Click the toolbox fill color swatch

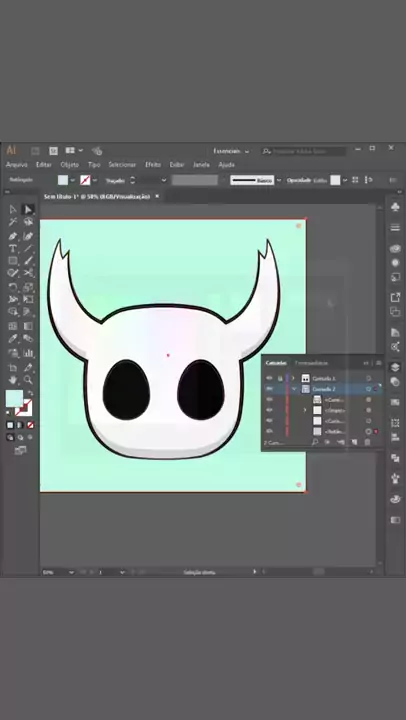pos(14,398)
